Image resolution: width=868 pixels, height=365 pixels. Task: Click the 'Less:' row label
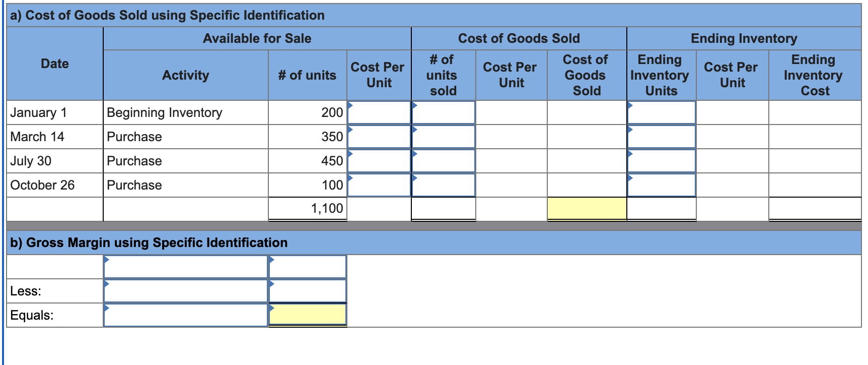point(26,291)
